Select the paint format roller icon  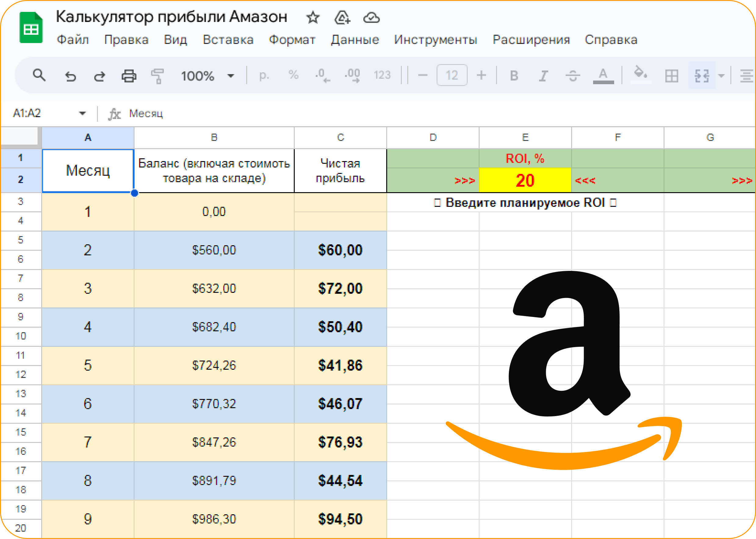[157, 76]
